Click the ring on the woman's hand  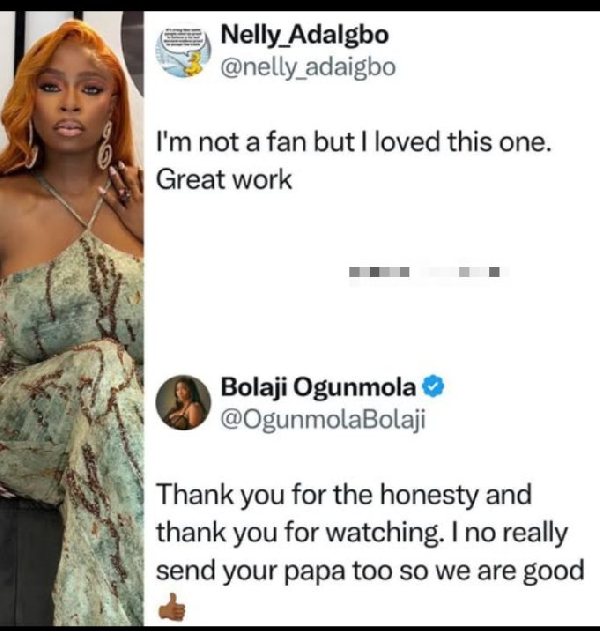pos(125,196)
